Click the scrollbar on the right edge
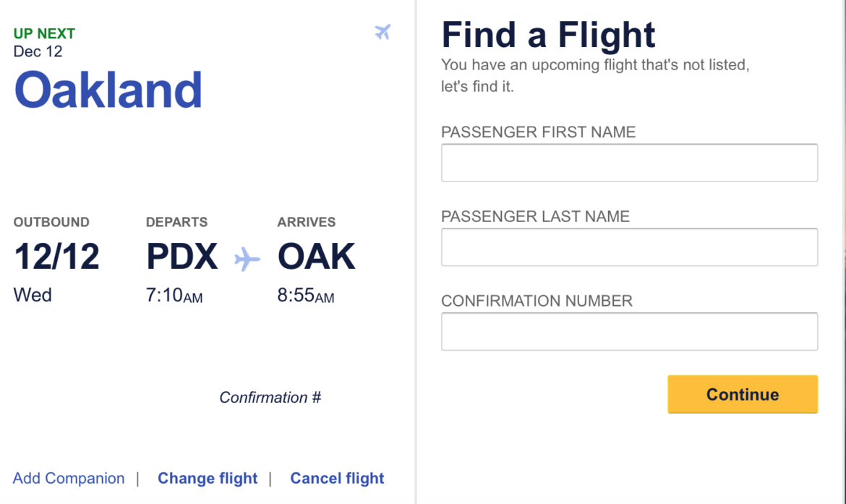Viewport: 846px width, 504px height. (x=842, y=253)
